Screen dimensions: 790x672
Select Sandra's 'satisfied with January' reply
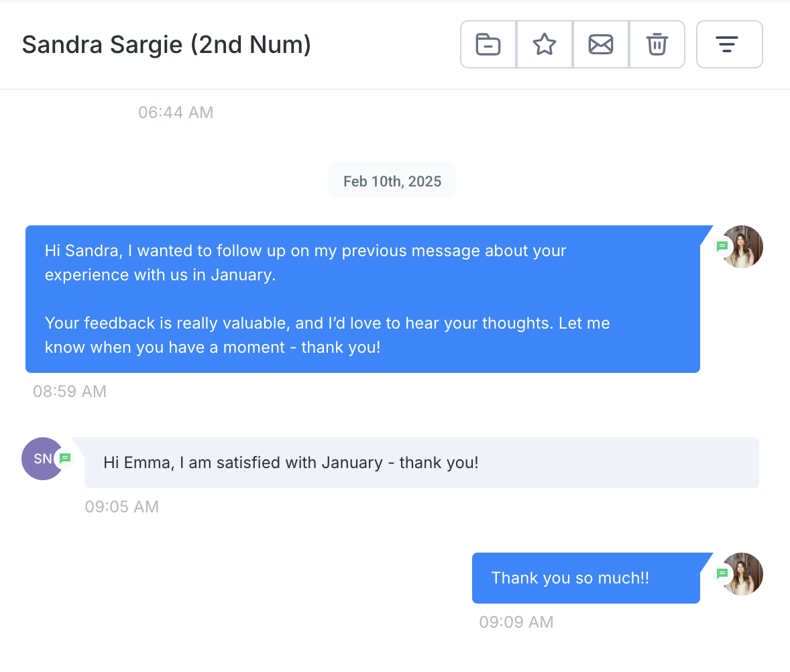pyautogui.click(x=421, y=463)
